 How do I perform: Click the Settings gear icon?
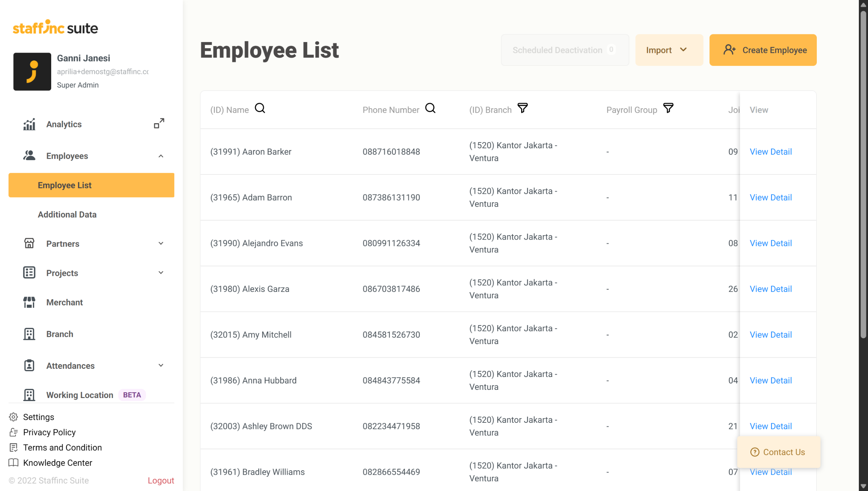pos(14,417)
